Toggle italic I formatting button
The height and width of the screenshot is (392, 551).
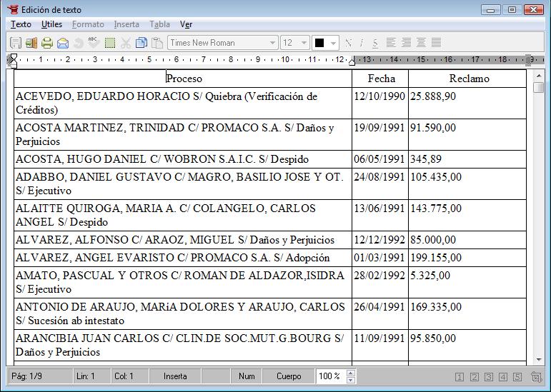362,43
